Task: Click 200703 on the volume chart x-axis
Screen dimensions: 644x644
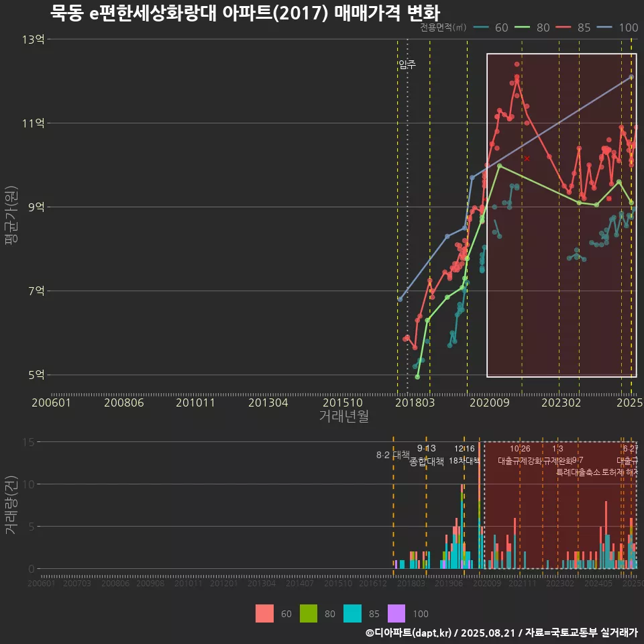Action: point(76,583)
